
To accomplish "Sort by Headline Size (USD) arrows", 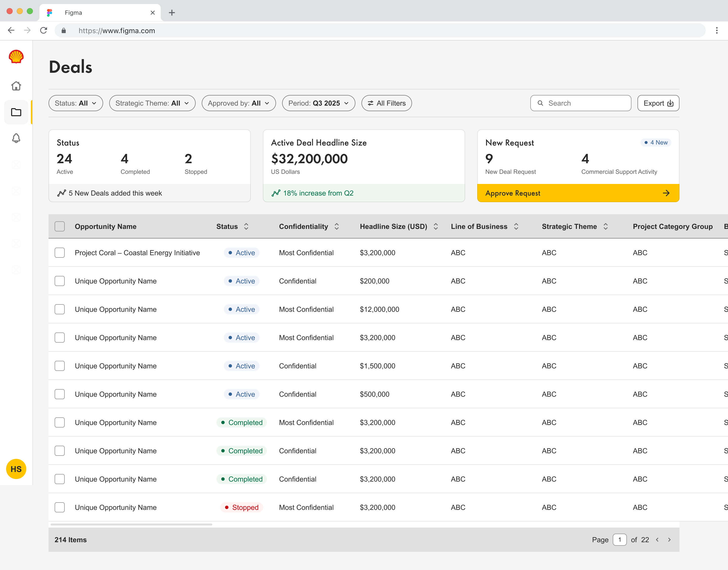I will point(436,226).
